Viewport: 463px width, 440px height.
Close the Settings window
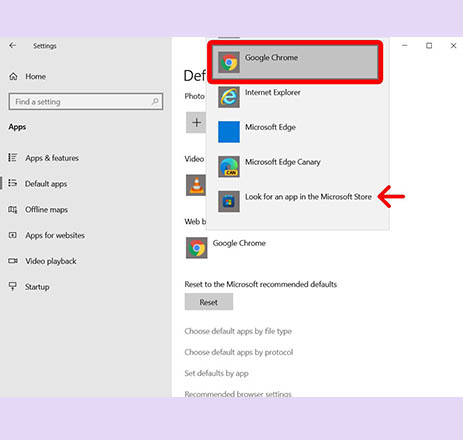(453, 45)
